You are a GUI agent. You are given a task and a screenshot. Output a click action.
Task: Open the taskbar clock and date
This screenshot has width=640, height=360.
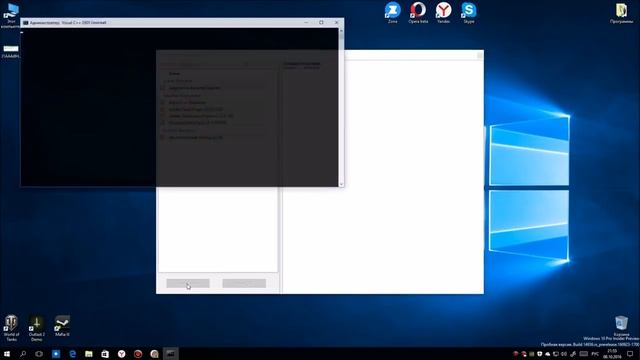pyautogui.click(x=612, y=354)
